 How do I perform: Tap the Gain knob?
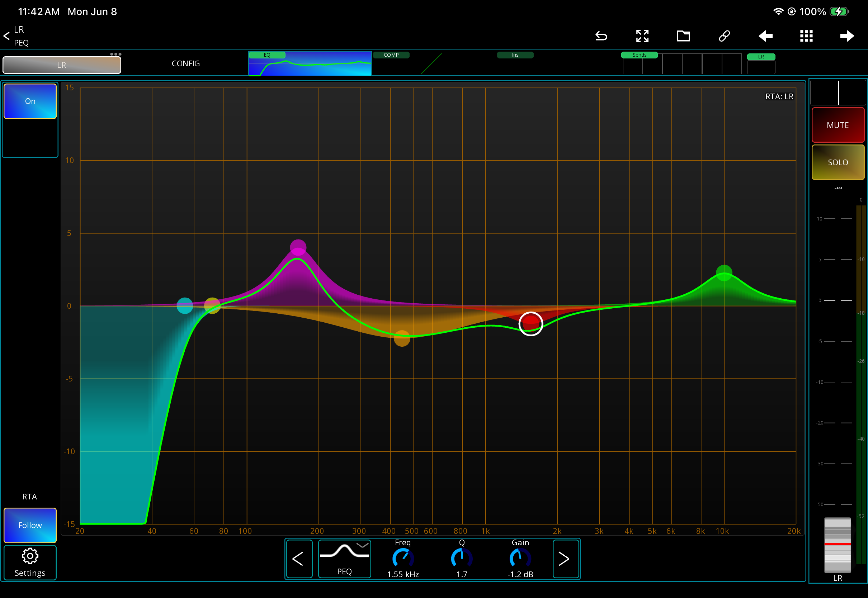520,558
